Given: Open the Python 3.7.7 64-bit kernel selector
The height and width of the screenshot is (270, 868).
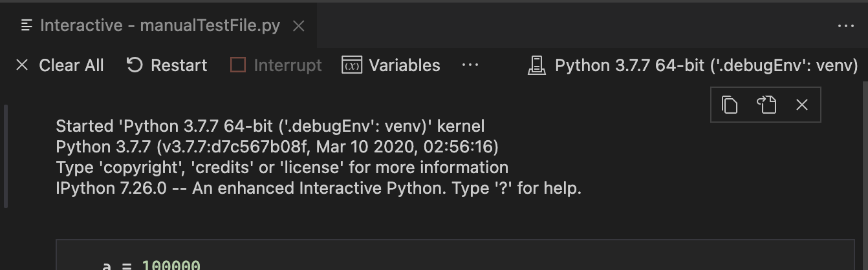Looking at the screenshot, I should [x=706, y=66].
